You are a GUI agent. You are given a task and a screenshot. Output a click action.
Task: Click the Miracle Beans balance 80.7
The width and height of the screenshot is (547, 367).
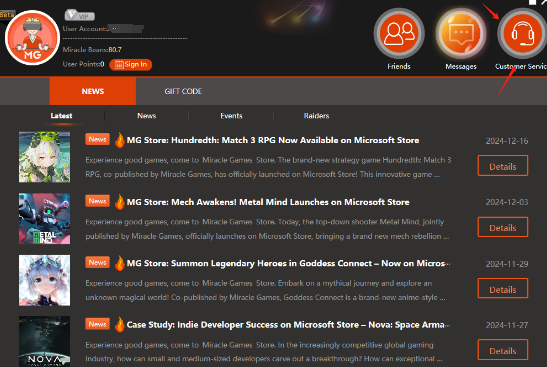(x=115, y=50)
